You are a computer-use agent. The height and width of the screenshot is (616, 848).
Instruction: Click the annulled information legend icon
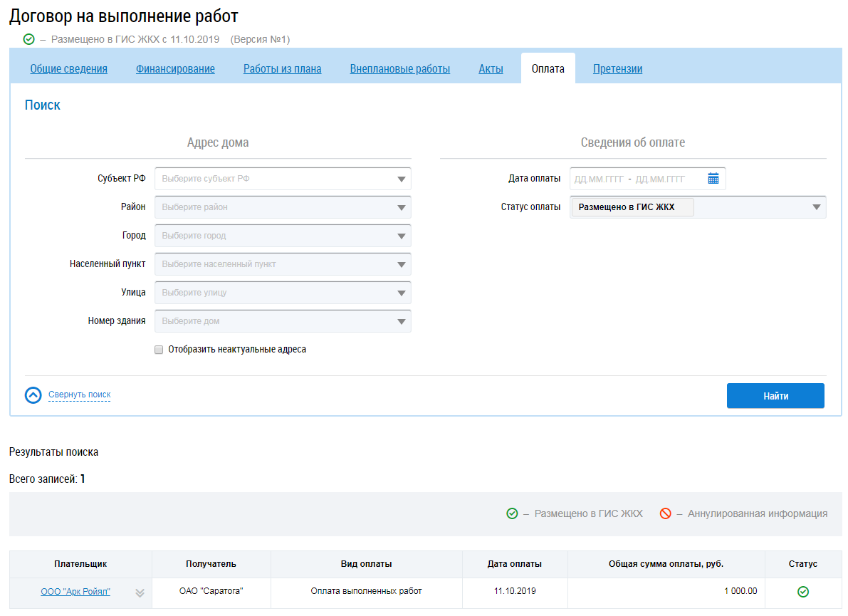pyautogui.click(x=665, y=513)
